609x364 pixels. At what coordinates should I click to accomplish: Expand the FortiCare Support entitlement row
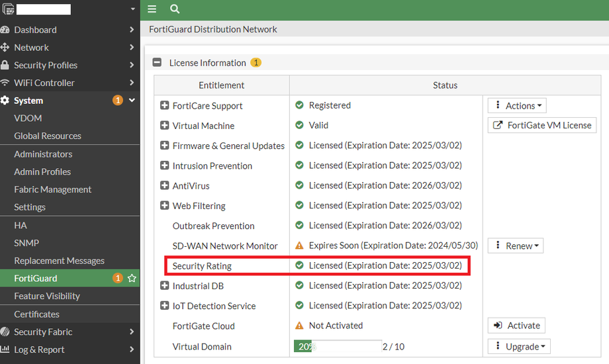click(x=165, y=106)
